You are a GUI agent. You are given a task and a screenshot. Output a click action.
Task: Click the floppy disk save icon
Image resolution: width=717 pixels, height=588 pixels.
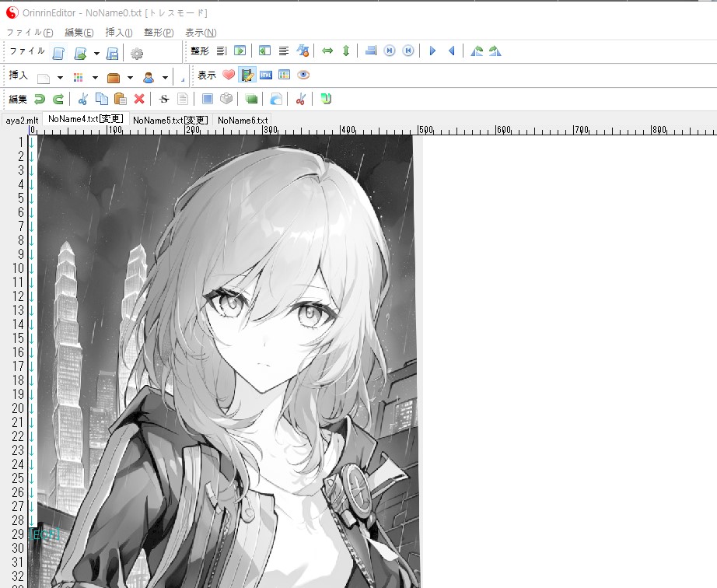click(112, 53)
